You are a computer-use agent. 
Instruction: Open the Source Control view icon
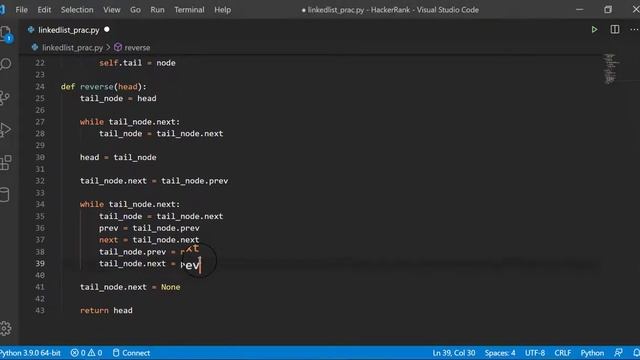point(5,98)
